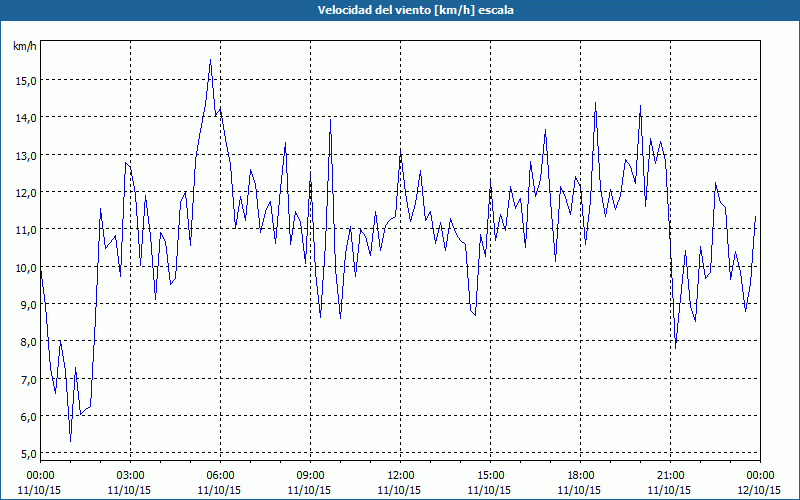The width and height of the screenshot is (800, 500).
Task: Click the 18:00 time axis label
Action: coord(581,476)
